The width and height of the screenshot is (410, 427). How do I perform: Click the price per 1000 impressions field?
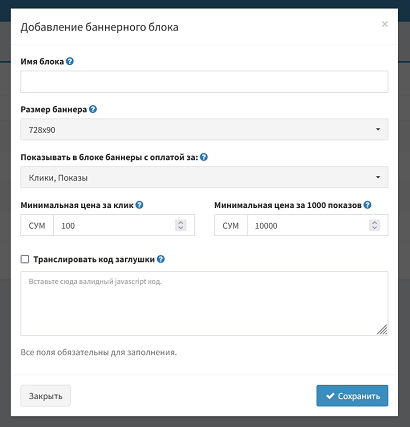coord(318,225)
